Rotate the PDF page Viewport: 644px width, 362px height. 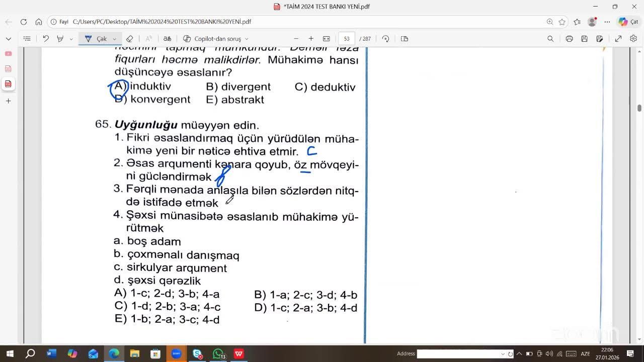tap(386, 39)
